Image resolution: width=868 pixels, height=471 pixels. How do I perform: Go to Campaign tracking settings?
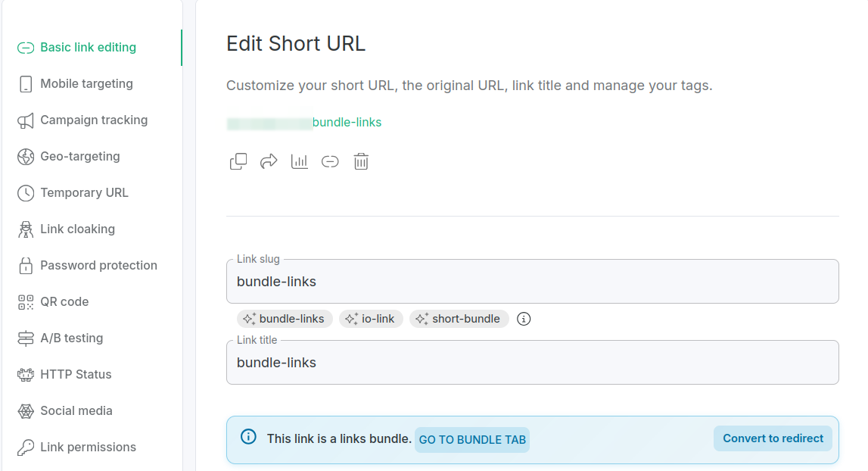(x=94, y=120)
